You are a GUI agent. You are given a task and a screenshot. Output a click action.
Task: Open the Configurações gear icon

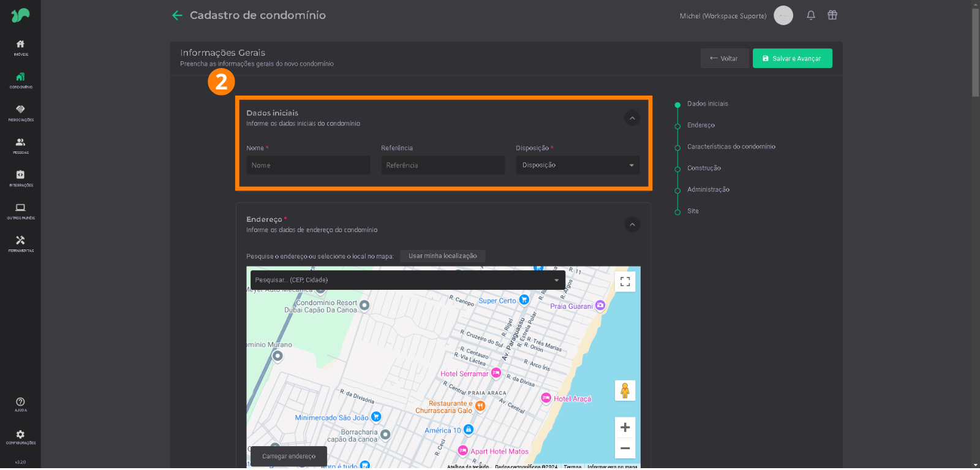[x=20, y=437]
